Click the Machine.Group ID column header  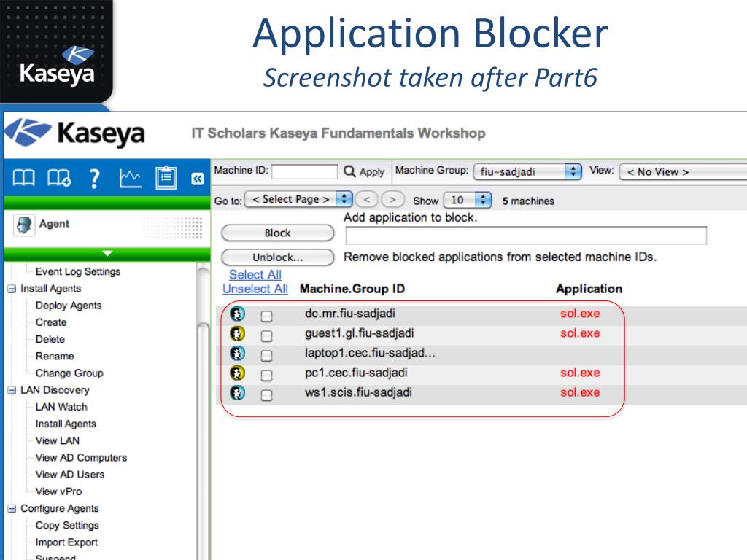pos(352,289)
